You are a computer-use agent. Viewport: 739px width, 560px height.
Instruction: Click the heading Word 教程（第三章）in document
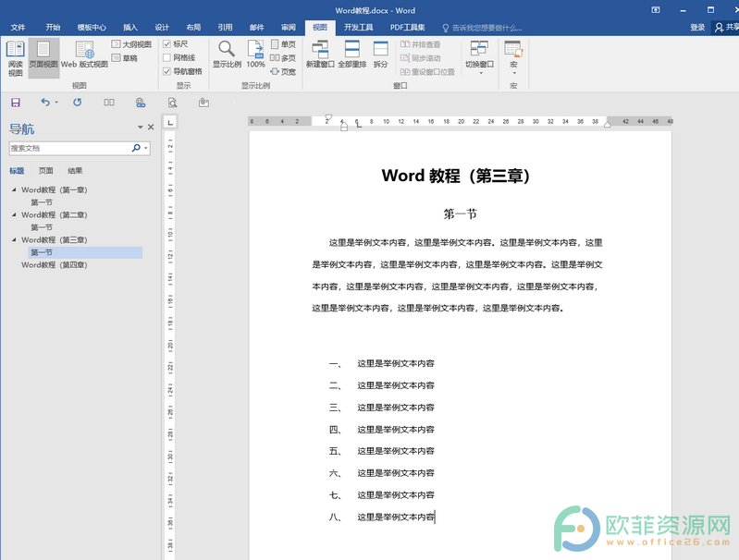tap(456, 176)
